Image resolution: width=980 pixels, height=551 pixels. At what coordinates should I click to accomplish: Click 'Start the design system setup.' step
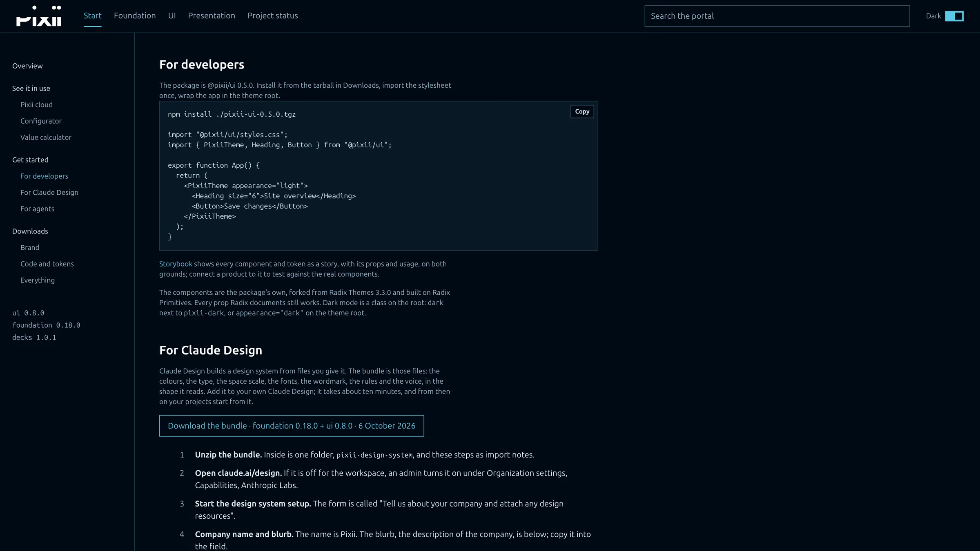tap(253, 504)
